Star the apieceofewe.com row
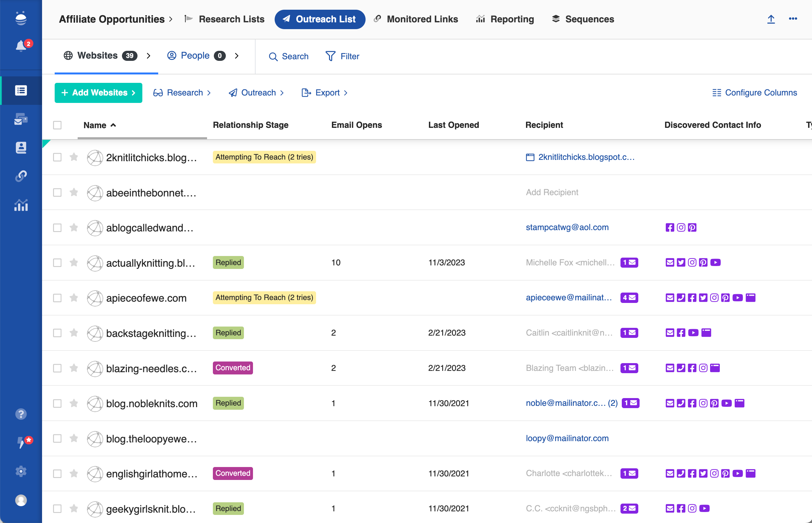The height and width of the screenshot is (523, 812). click(x=74, y=298)
